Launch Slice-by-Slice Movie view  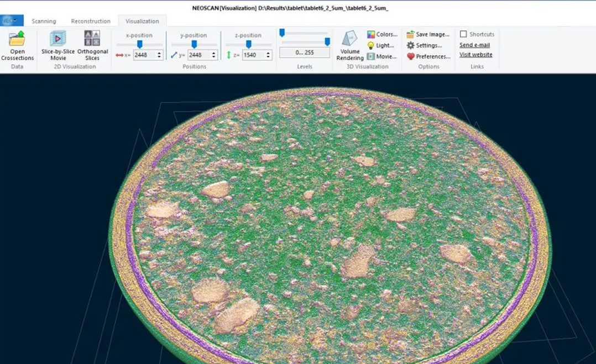coord(57,40)
